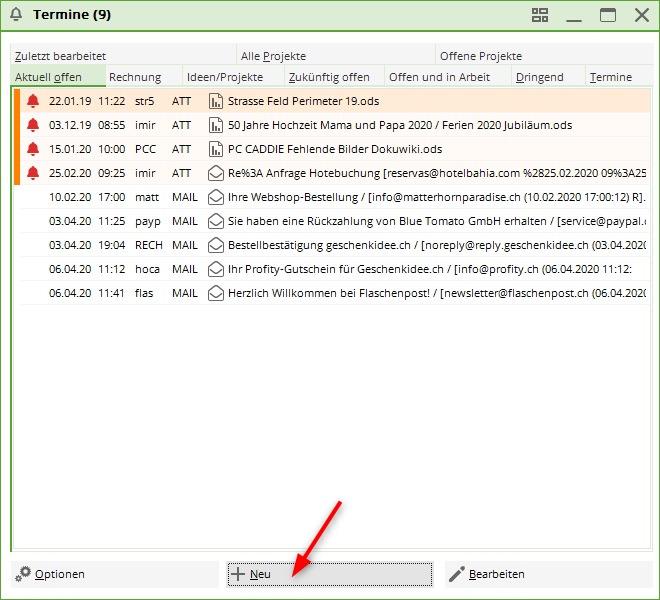Click the bell icon in the title bar
660x600 pixels.
tap(16, 15)
